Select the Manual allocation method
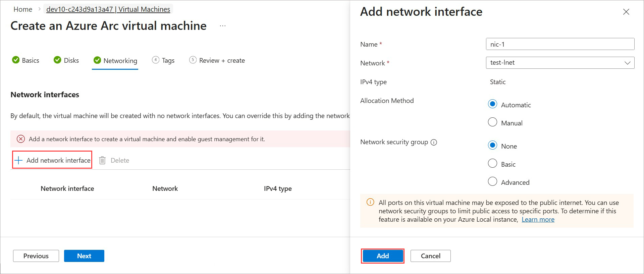The image size is (644, 274). coord(492,122)
